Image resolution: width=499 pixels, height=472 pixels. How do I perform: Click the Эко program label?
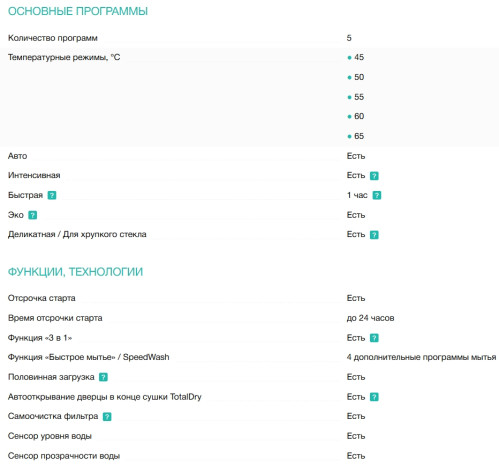(x=16, y=215)
